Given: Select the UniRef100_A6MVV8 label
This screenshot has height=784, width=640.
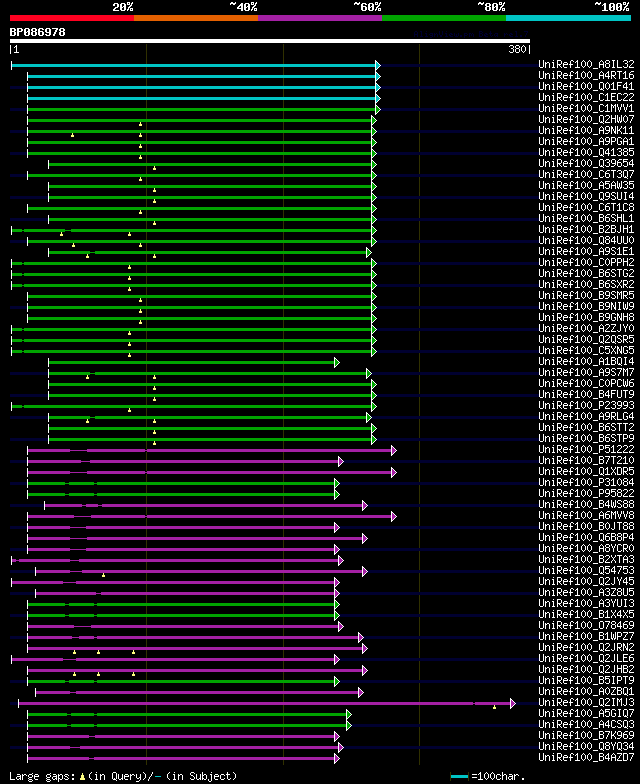Looking at the screenshot, I should click(586, 516).
